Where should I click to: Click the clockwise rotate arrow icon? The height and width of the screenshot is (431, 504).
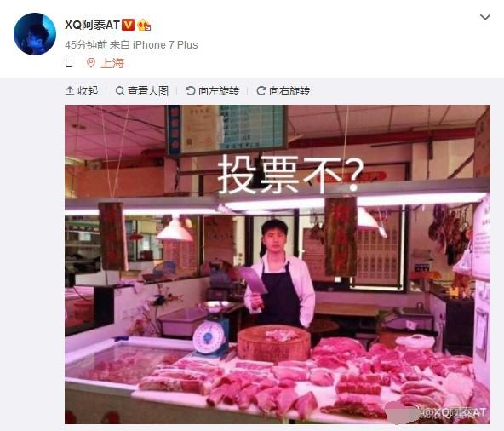tap(261, 90)
